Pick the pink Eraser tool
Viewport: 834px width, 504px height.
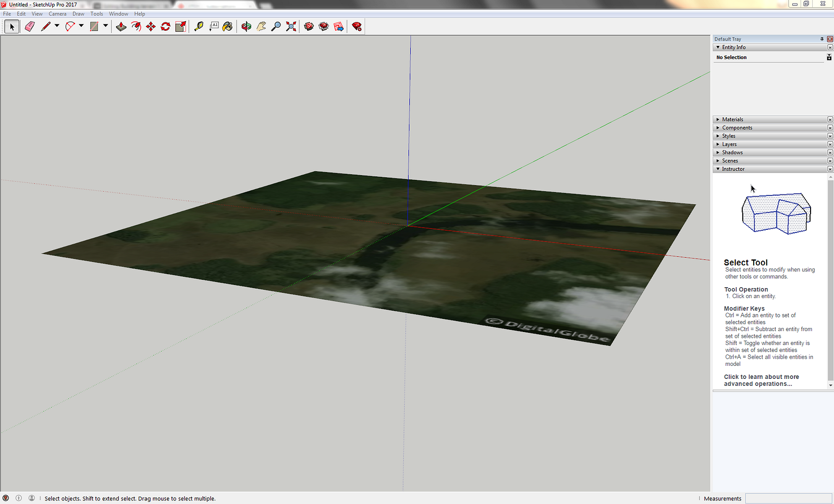point(30,27)
